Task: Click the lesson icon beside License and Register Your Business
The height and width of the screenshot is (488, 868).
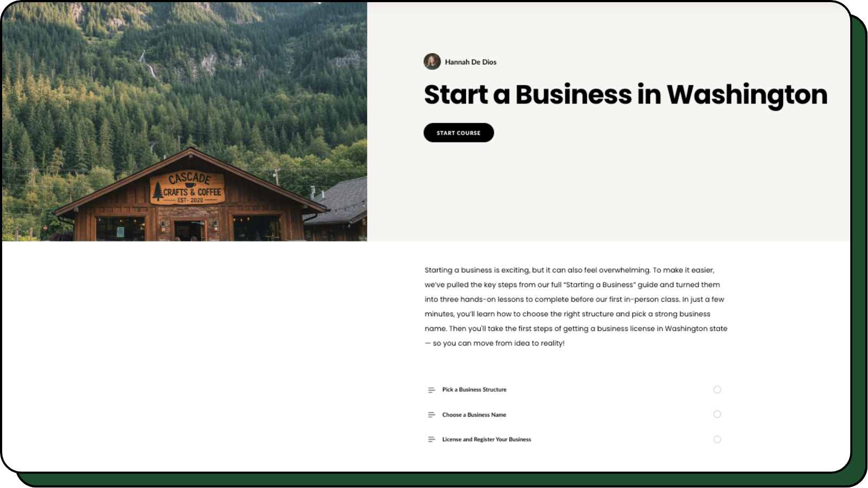Action: click(x=432, y=440)
